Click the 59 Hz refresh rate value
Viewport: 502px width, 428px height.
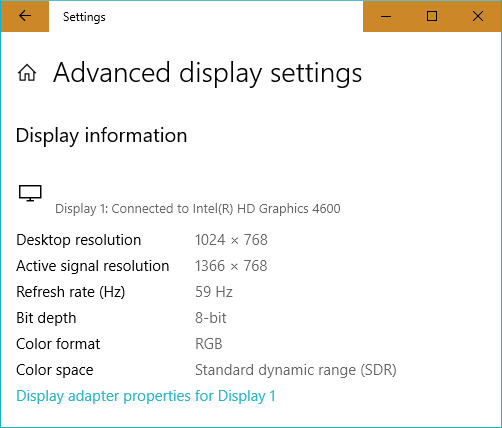coord(214,292)
